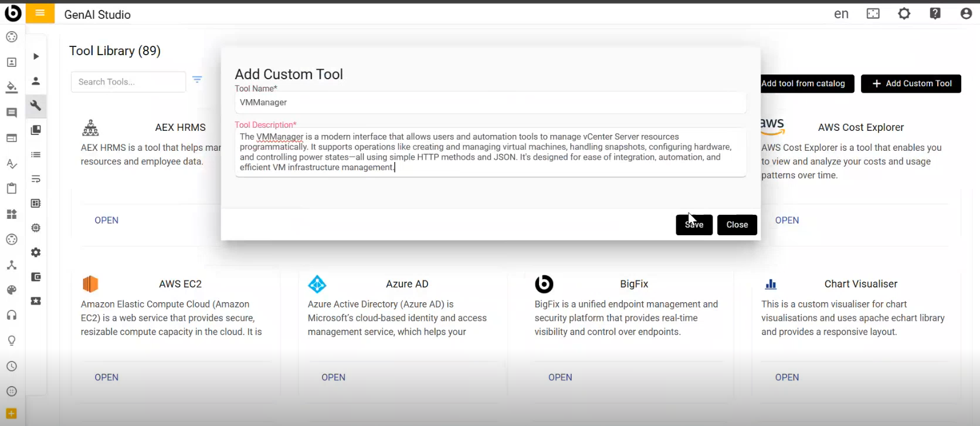This screenshot has height=426, width=980.
Task: Click OPEN on the AWS EC2 card
Action: click(x=107, y=377)
